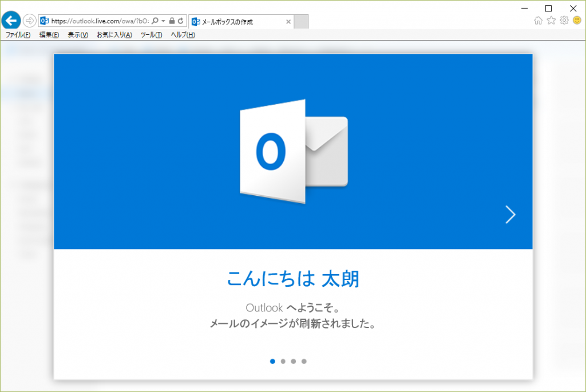
Task: Close the メールボックスの作成 tab
Action: tap(288, 22)
